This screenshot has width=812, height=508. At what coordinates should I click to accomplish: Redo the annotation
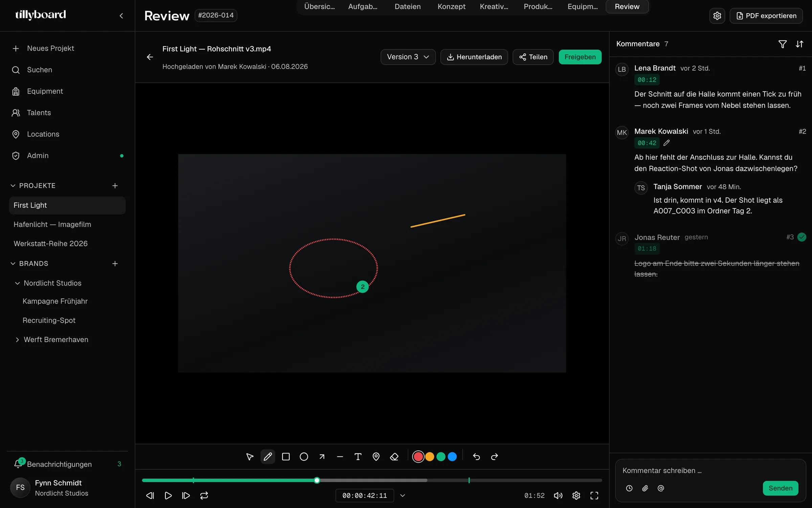coord(494,457)
